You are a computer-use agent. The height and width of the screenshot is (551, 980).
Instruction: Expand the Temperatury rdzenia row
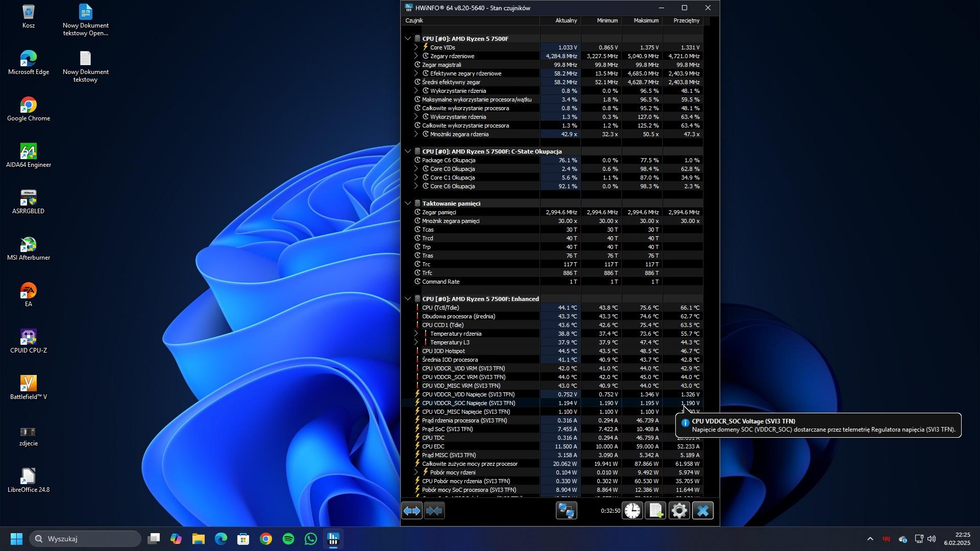click(x=416, y=334)
